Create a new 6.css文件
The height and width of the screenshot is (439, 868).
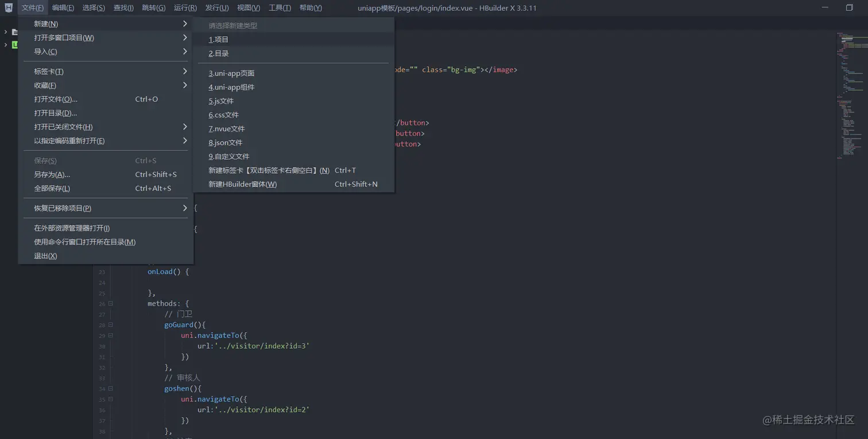click(294, 114)
